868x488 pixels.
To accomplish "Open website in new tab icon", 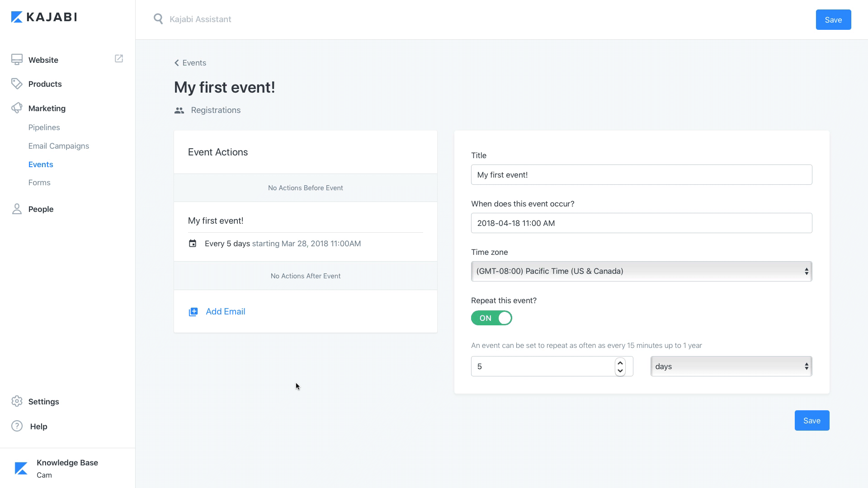I will click(x=119, y=59).
